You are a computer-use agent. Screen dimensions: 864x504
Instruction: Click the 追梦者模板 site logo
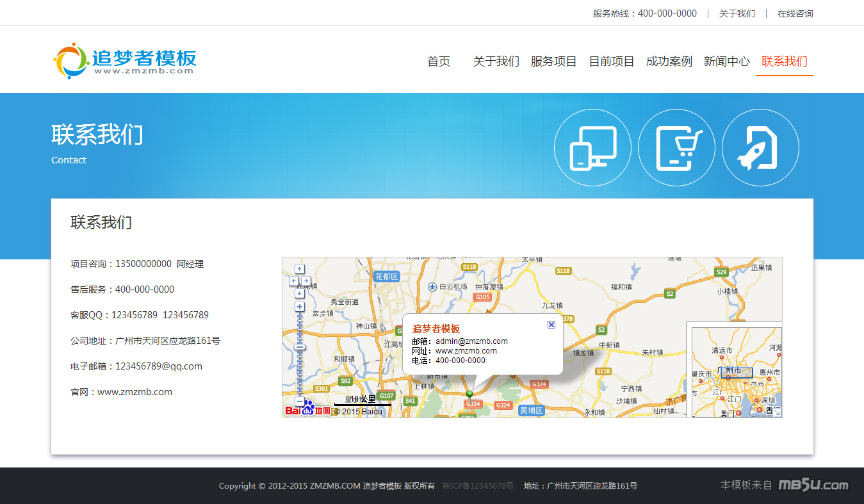coord(125,61)
